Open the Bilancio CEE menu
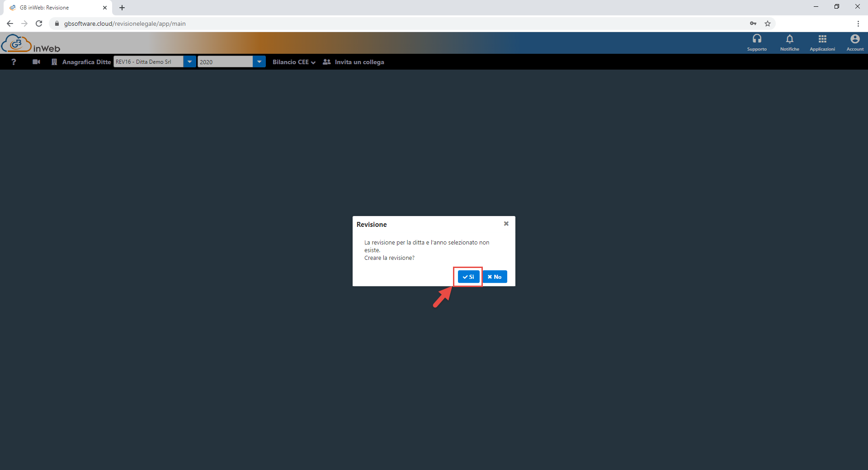 click(294, 62)
